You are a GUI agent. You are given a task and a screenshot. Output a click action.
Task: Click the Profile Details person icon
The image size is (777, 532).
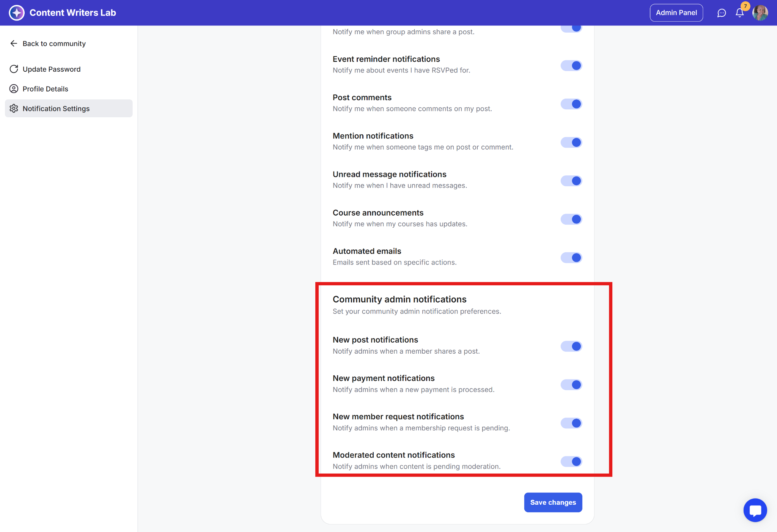click(x=14, y=89)
